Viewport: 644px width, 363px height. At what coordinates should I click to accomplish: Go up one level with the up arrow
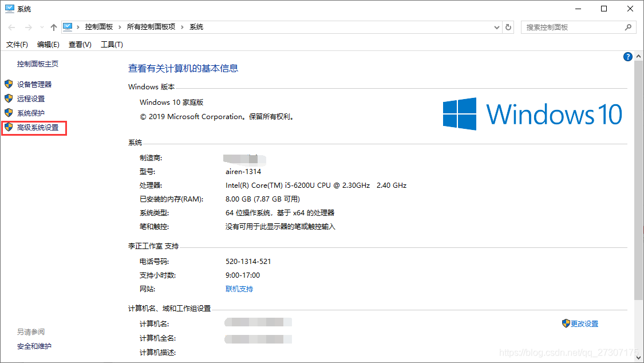(54, 27)
